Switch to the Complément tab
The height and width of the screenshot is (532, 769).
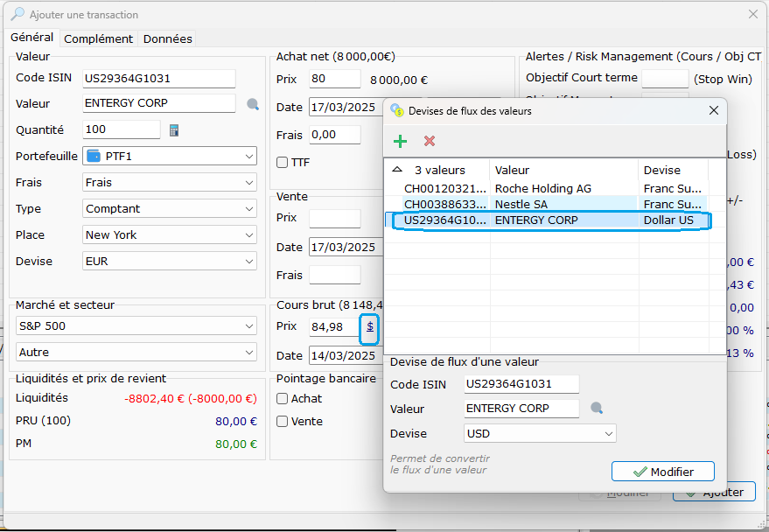tap(99, 38)
